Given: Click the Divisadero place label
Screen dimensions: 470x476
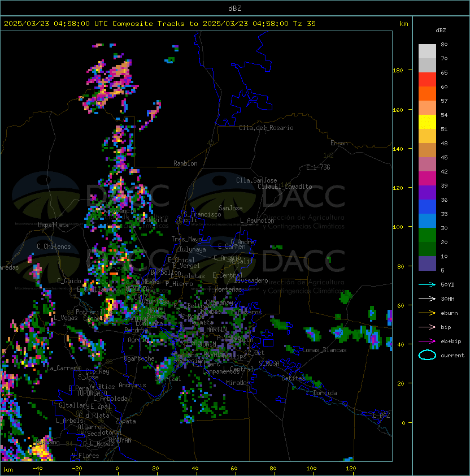Looking at the screenshot, I should coord(251,280).
